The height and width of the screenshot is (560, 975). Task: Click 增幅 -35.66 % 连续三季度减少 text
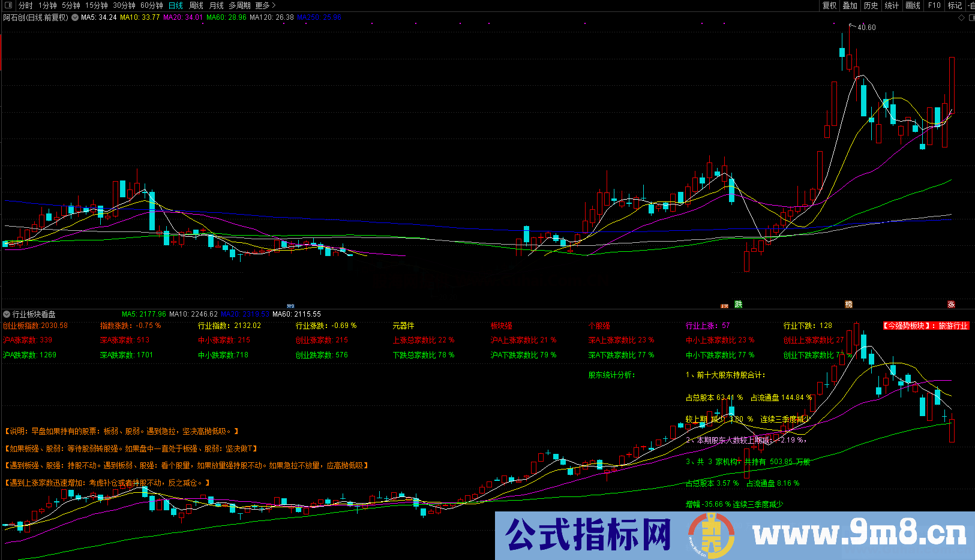pos(734,504)
